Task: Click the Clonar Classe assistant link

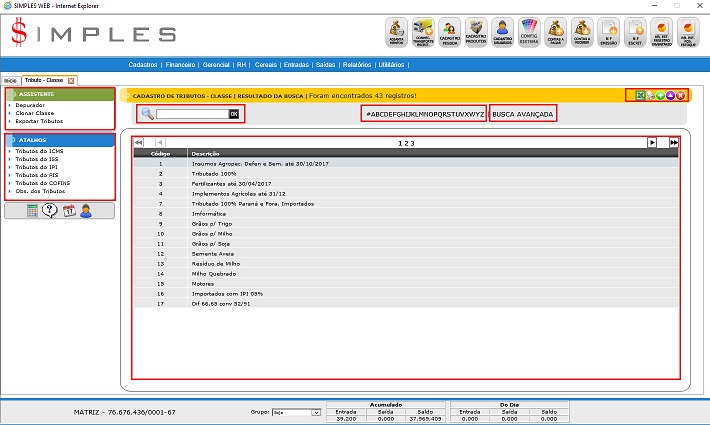Action: [37, 112]
